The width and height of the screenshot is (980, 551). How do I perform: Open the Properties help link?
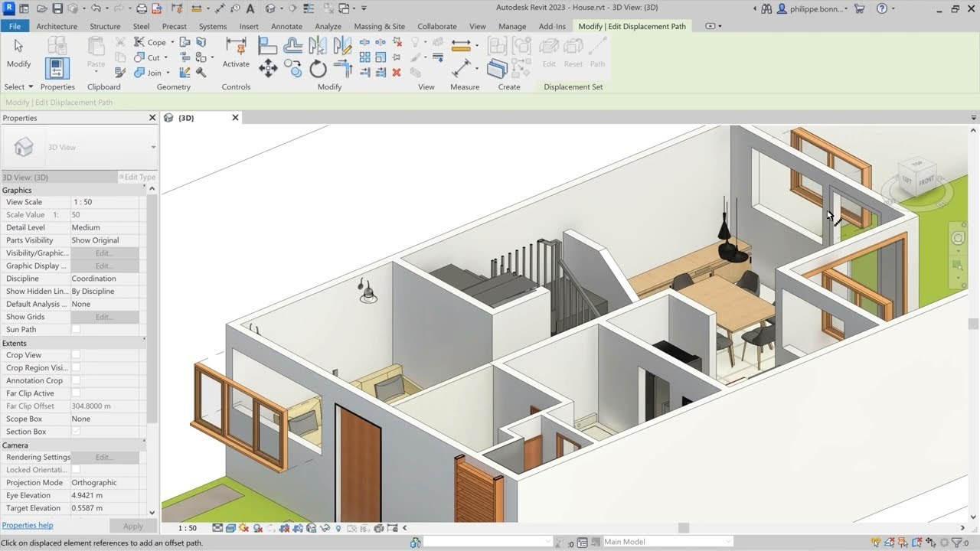click(28, 526)
